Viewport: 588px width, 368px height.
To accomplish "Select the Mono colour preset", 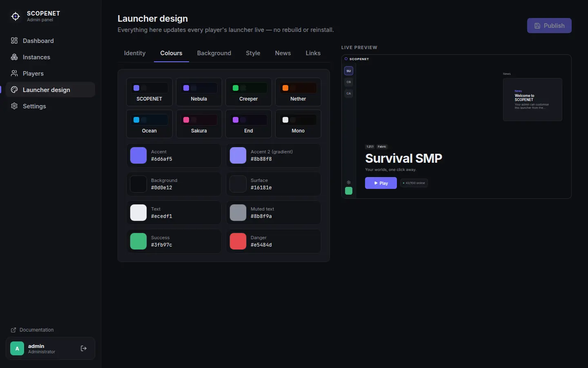I will (x=298, y=124).
